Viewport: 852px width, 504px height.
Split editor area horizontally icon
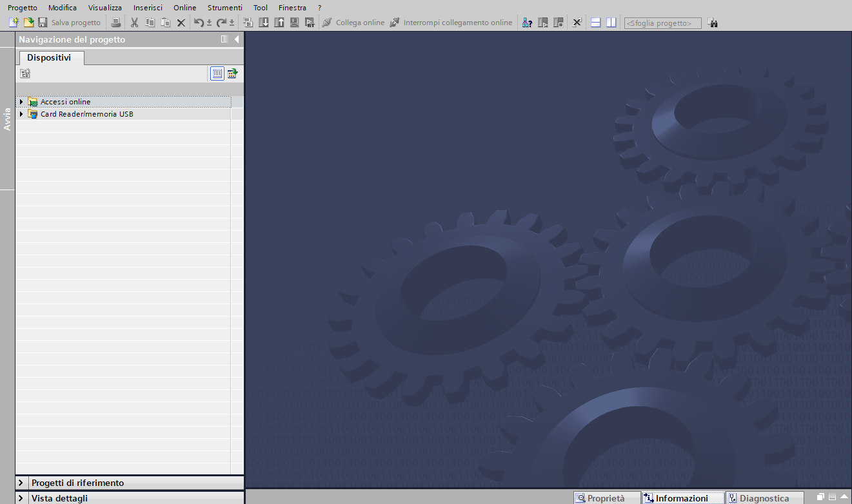point(595,23)
